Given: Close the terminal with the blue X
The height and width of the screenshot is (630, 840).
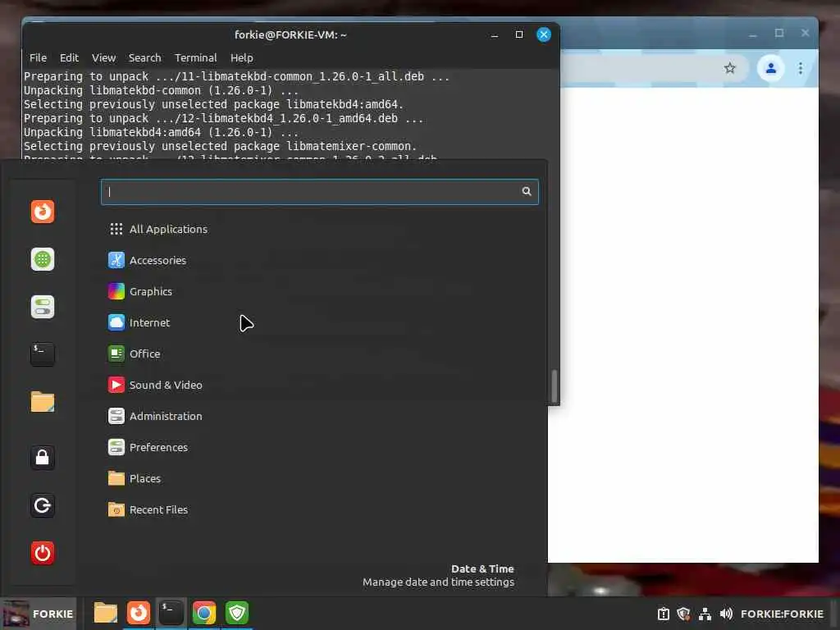Looking at the screenshot, I should (544, 34).
